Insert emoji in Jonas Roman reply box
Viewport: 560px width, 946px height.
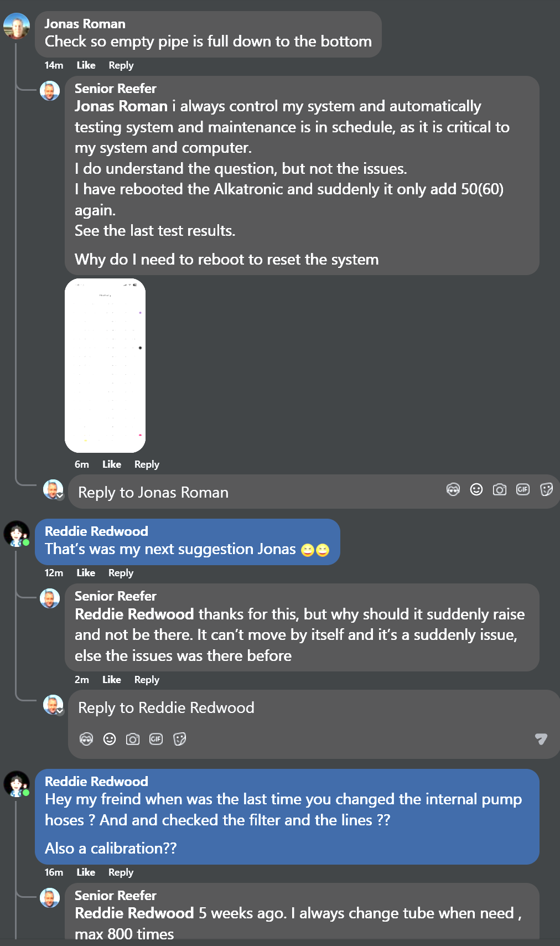[x=476, y=489]
